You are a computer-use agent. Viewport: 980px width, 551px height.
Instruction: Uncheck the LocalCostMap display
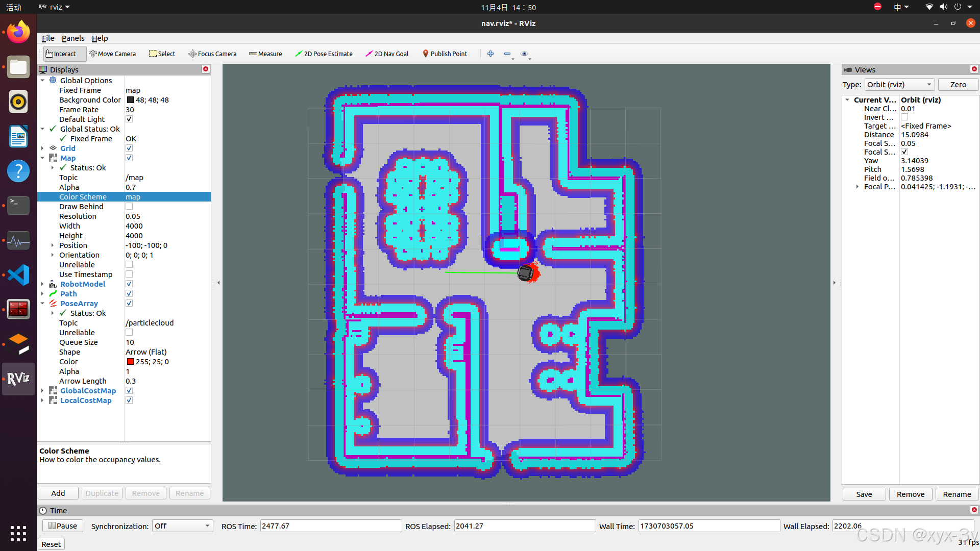pyautogui.click(x=129, y=400)
